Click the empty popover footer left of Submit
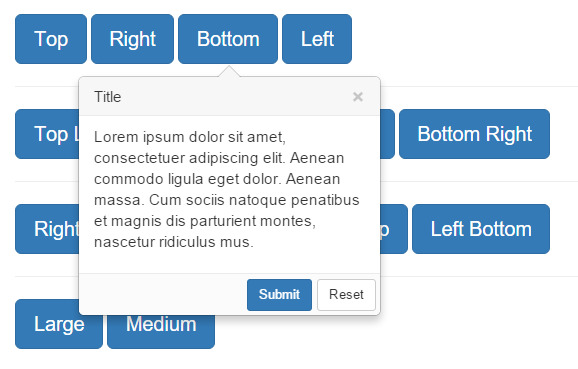Viewport: 578px width, 369px height. coord(163,295)
